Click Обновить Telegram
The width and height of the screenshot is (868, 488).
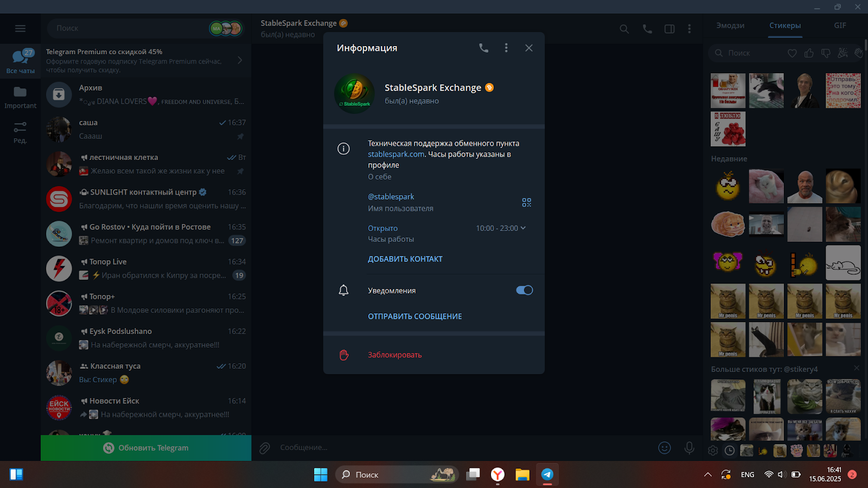[x=146, y=448]
